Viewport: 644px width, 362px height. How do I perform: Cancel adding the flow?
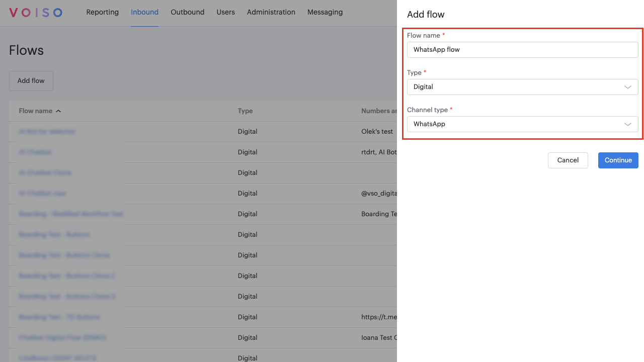568,160
